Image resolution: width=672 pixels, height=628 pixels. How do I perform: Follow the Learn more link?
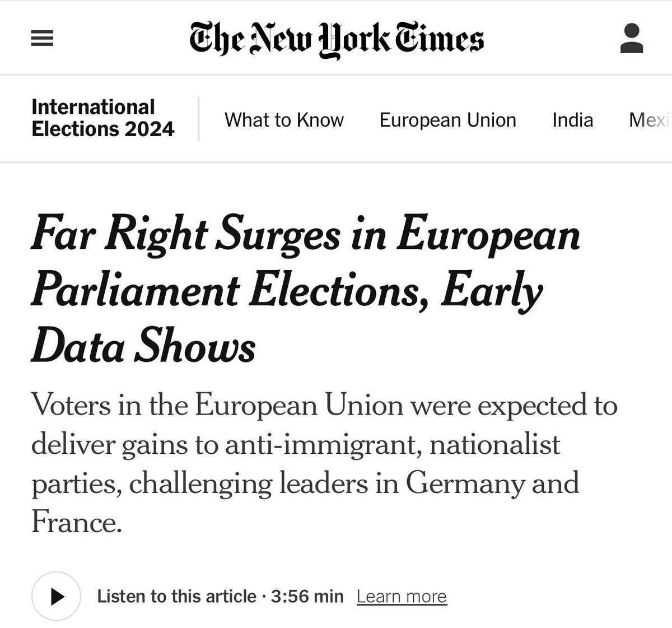[x=402, y=597]
